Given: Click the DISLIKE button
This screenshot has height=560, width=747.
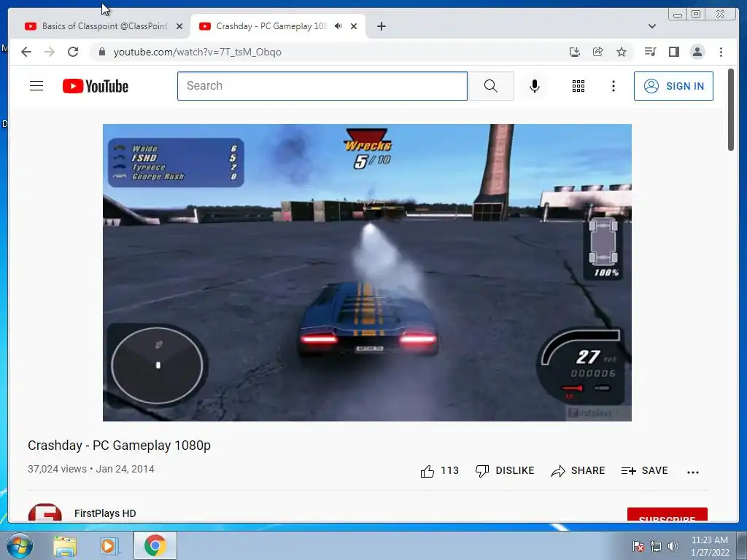Looking at the screenshot, I should [x=505, y=471].
